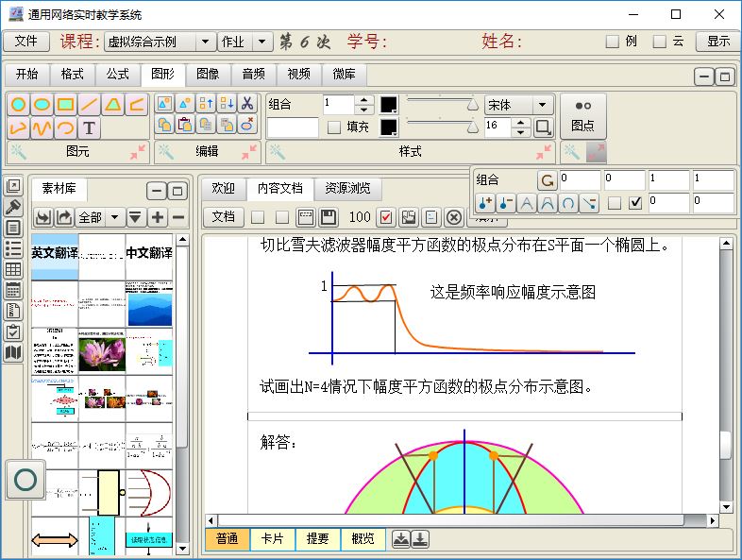Click the hammer tool sidebar icon
This screenshot has width=742, height=560.
click(13, 207)
